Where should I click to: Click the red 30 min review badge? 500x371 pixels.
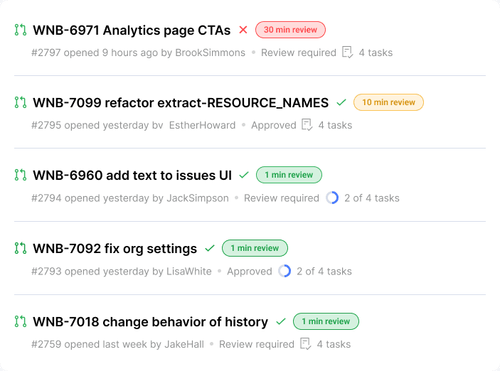coord(290,30)
